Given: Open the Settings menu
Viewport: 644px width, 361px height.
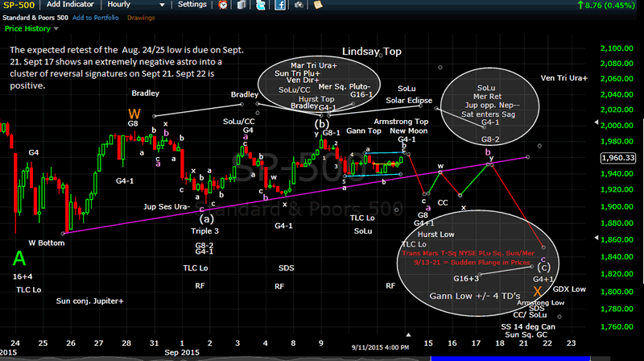Looking at the screenshot, I should coord(192,5).
